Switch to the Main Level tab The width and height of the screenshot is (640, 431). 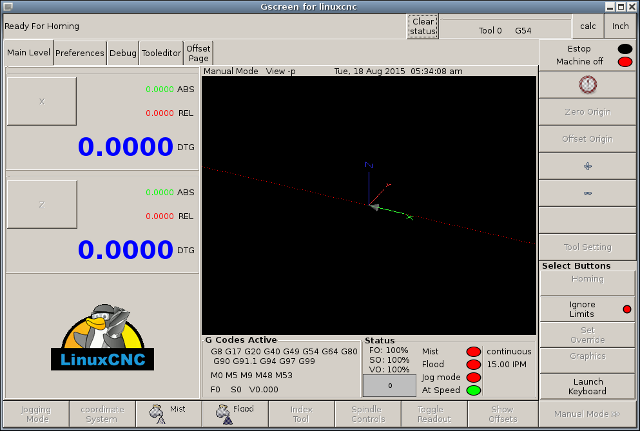pyautogui.click(x=29, y=53)
